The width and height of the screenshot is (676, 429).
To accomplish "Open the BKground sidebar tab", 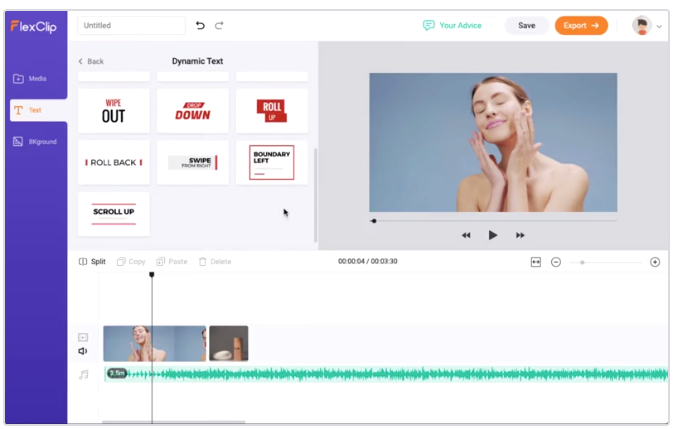I will [36, 142].
